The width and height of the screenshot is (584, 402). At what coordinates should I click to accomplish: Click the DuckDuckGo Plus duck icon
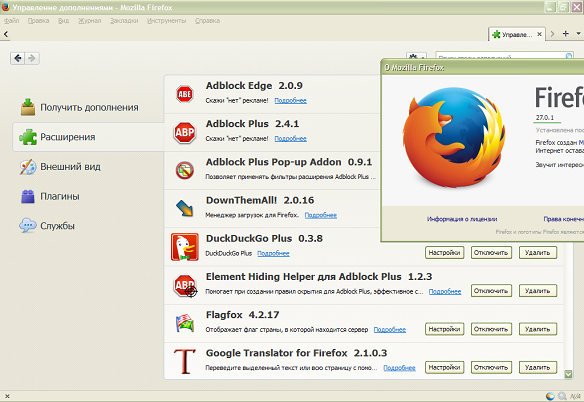[x=185, y=247]
